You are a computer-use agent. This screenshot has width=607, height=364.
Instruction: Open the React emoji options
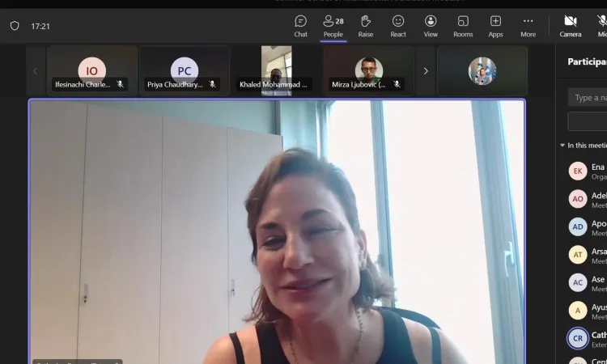point(398,25)
